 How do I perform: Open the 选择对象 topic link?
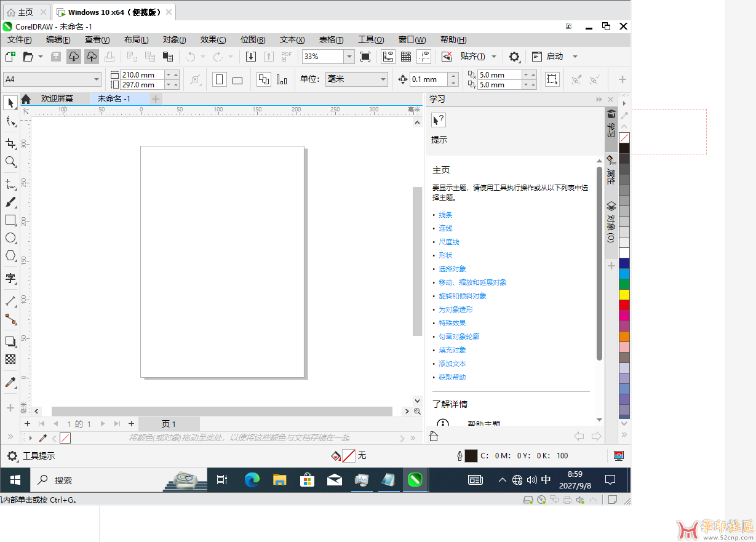(452, 269)
